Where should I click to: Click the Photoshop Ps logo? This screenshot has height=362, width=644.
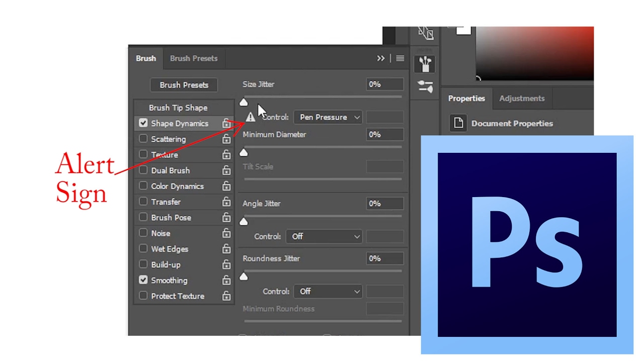(x=527, y=245)
